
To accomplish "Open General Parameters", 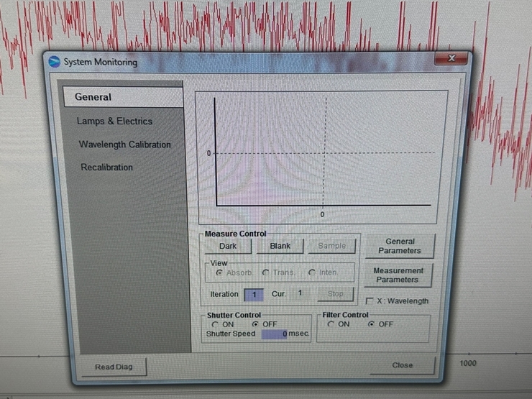I will pos(400,246).
